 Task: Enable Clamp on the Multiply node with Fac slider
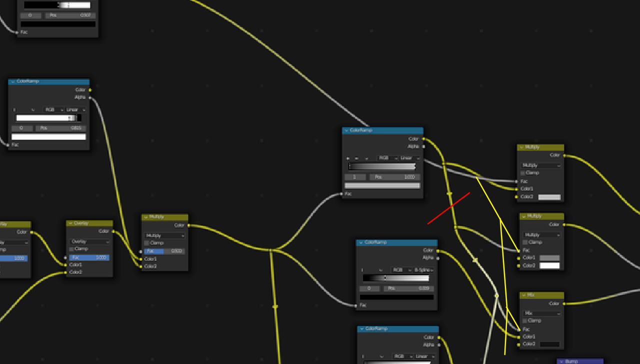(x=147, y=243)
